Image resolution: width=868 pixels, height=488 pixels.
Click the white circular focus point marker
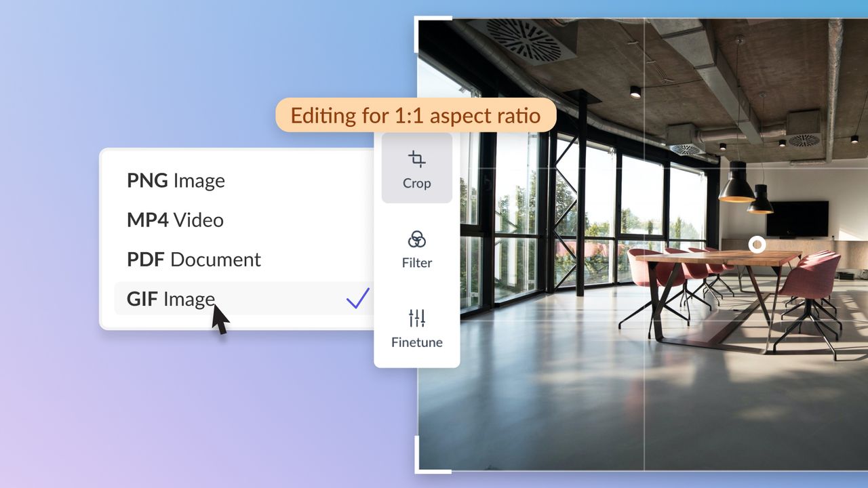(757, 245)
